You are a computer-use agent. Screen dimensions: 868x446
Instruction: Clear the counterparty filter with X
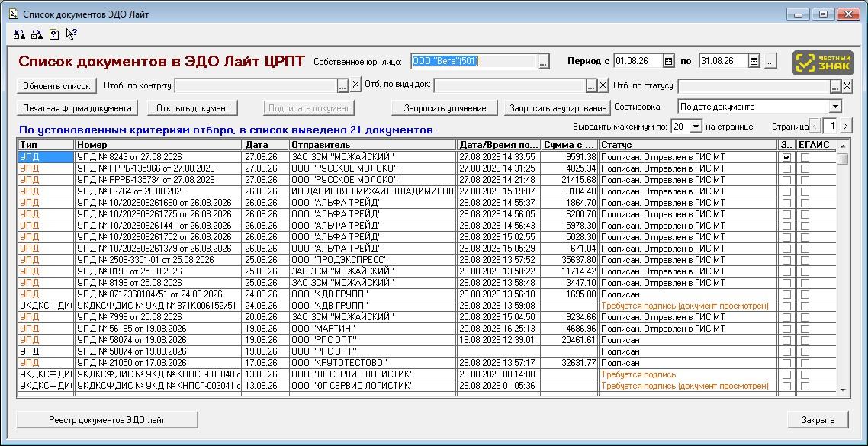[356, 85]
